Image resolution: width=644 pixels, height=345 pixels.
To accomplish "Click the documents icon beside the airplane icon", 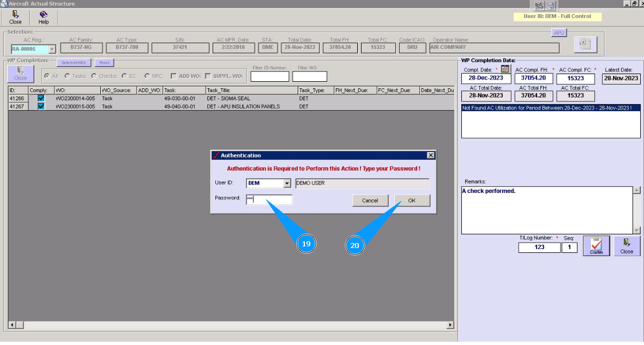I will click(x=551, y=6).
